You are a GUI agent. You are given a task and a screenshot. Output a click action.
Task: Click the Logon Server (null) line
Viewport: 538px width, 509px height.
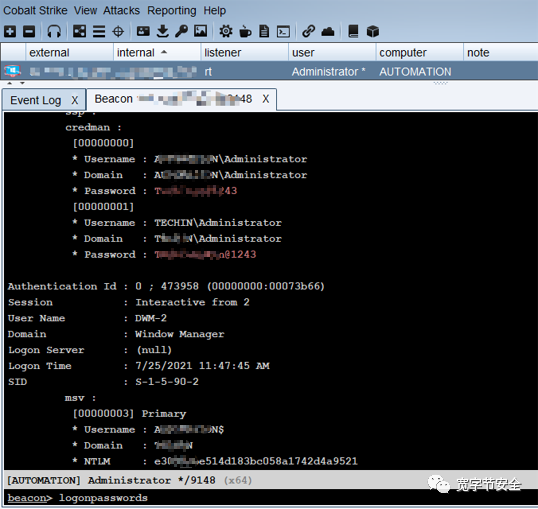(90, 350)
